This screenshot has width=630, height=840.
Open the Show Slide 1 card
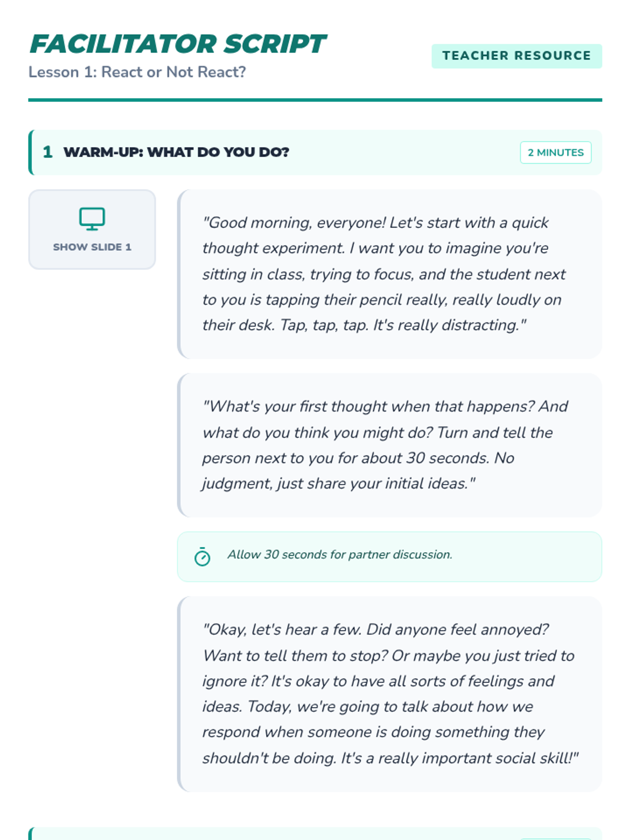click(x=92, y=229)
